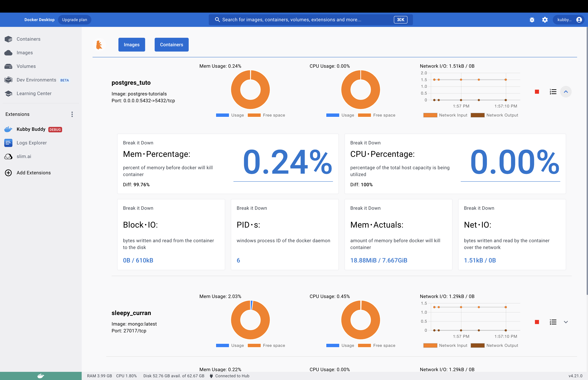This screenshot has height=380, width=588.
Task: Show logs list icon for postgres_tuto
Action: (553, 92)
